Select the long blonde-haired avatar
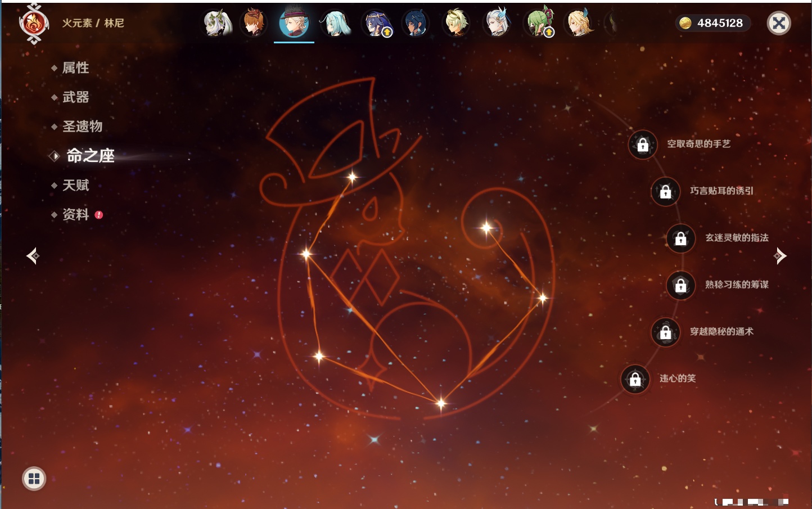 coord(579,23)
